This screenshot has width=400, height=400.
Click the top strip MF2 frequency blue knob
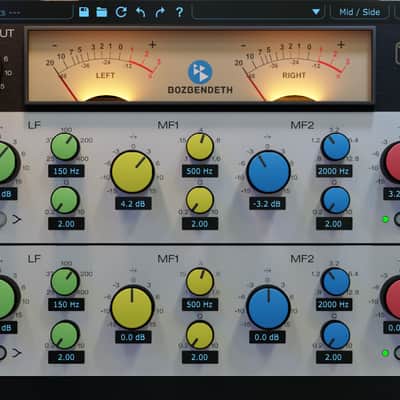[x=336, y=147]
